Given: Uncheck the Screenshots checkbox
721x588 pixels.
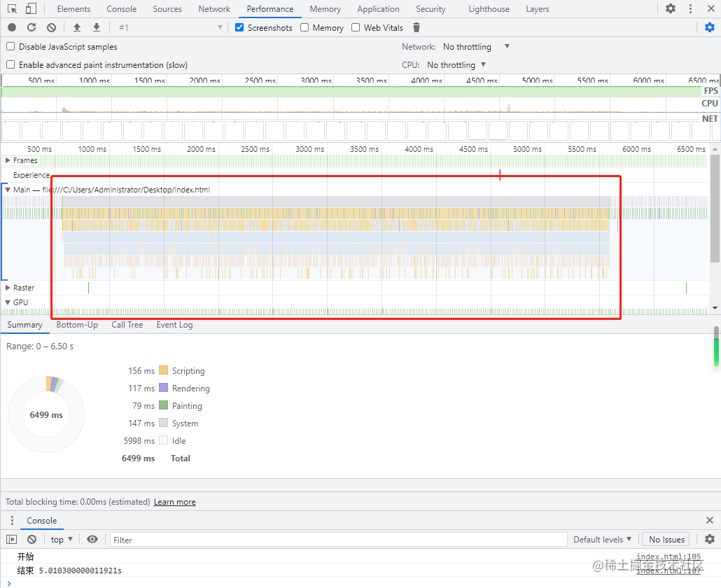Looking at the screenshot, I should pos(239,27).
